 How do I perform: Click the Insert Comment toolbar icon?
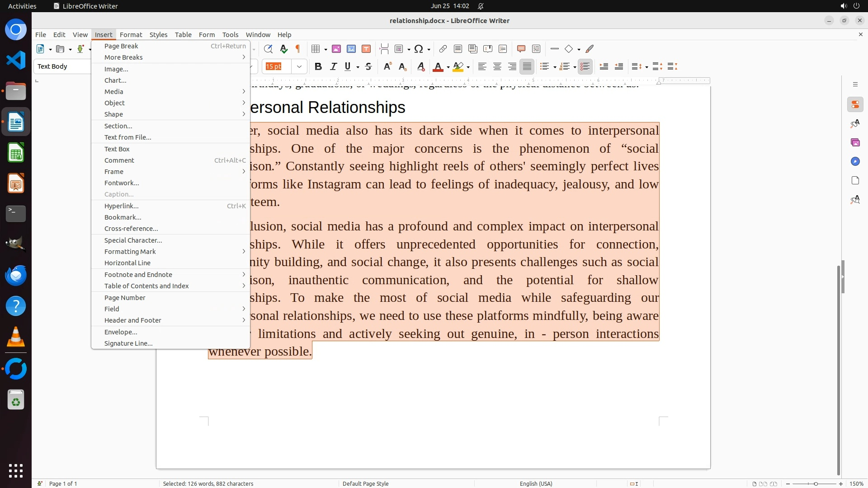(x=521, y=49)
